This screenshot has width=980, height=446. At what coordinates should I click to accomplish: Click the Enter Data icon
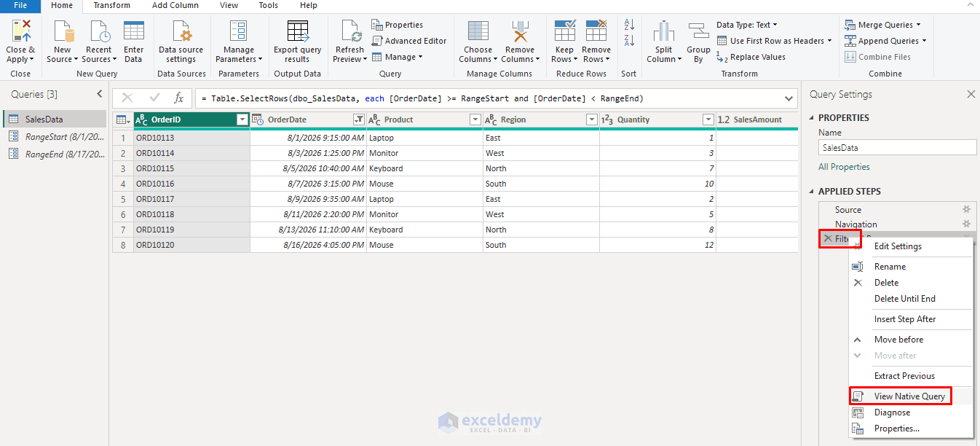click(133, 31)
